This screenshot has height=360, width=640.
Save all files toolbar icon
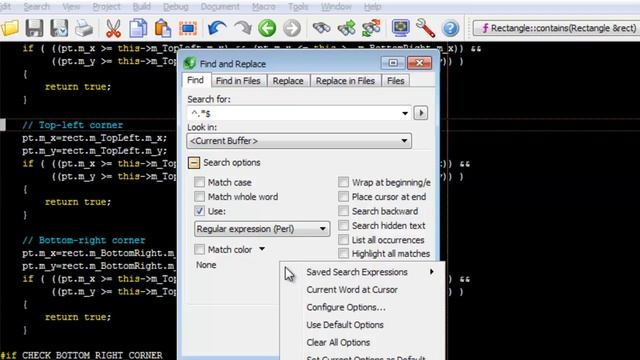(x=59, y=28)
